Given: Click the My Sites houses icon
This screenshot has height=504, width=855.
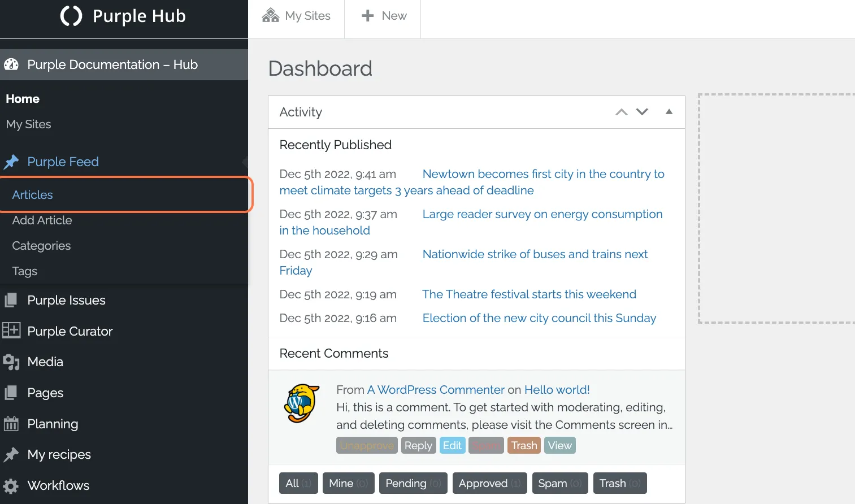Looking at the screenshot, I should click(x=271, y=15).
